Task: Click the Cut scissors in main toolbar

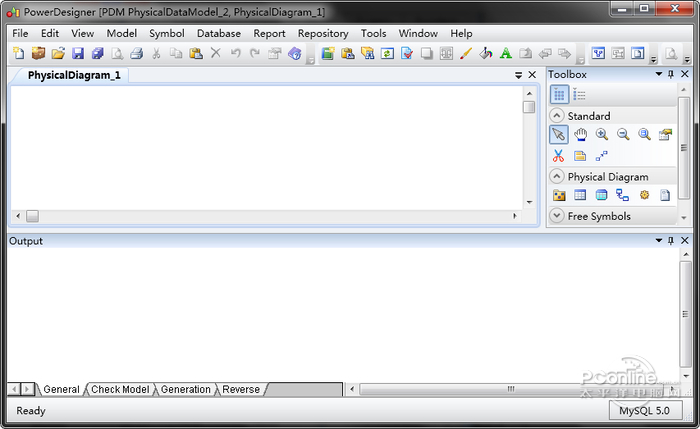Action: click(x=156, y=54)
